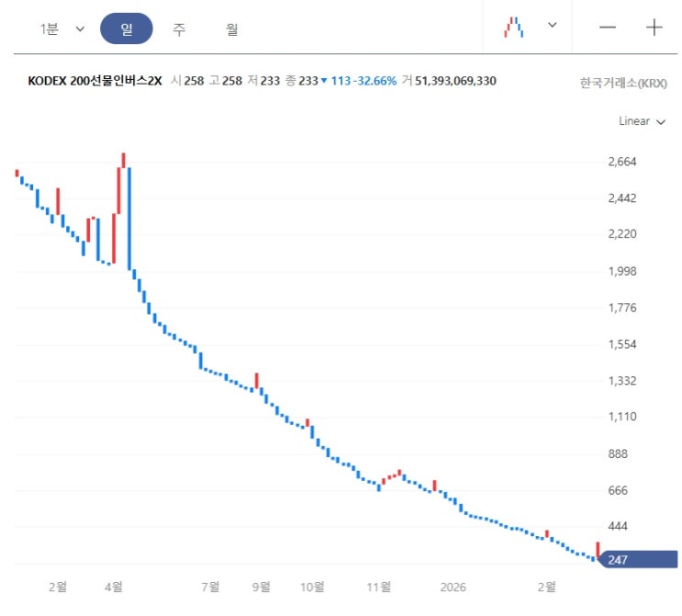This screenshot has width=682, height=616.
Task: Click the volume value 51,393,069,330
Action: point(455,81)
